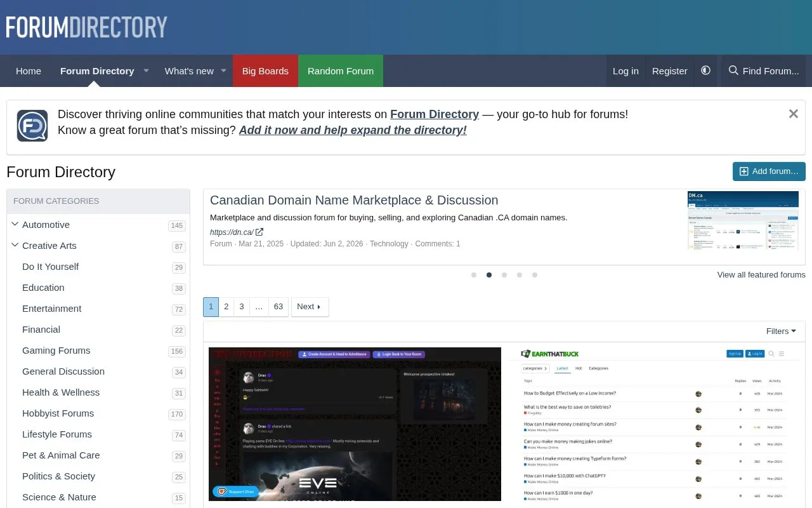Open the Find Forum search
The width and height of the screenshot is (812, 508).
763,70
